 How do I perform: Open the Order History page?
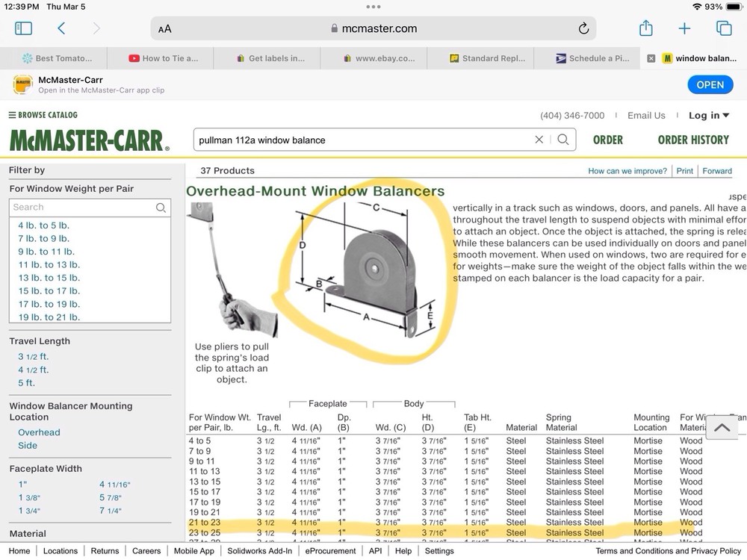click(692, 140)
